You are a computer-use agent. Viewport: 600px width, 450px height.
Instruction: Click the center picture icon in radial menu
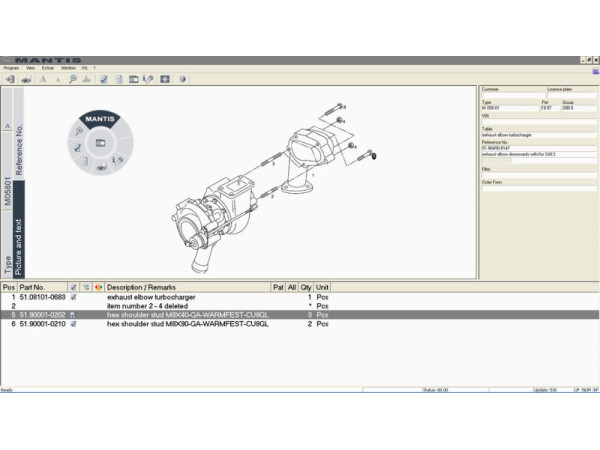click(x=99, y=143)
